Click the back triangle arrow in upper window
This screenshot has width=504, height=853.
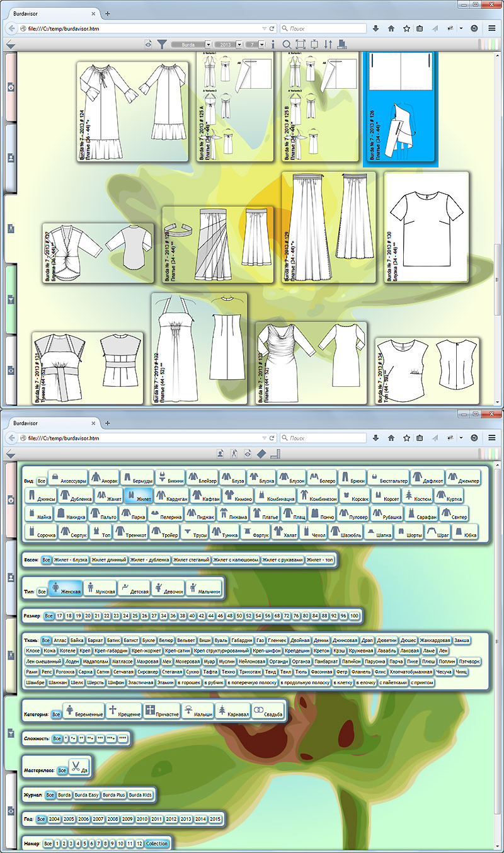tap(10, 45)
